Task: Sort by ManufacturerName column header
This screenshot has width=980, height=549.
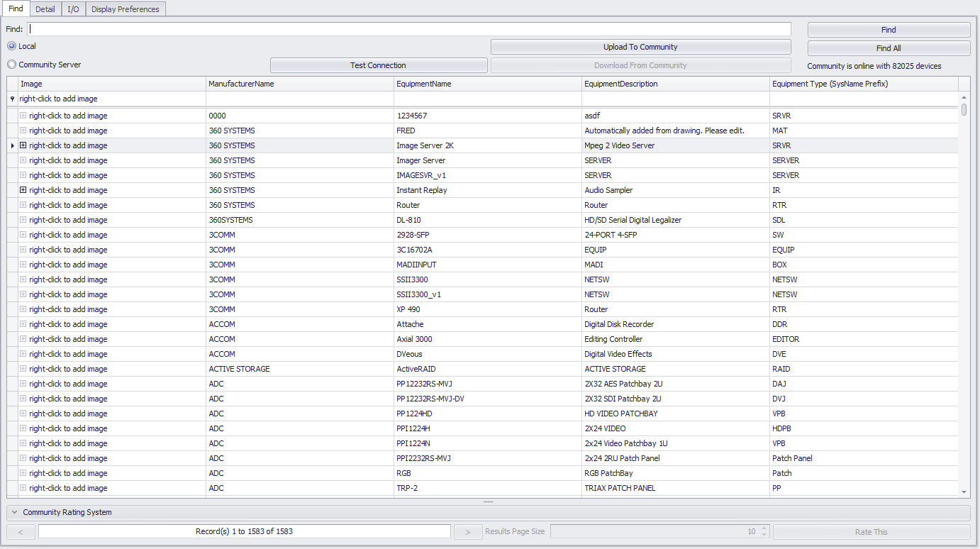Action: pos(300,84)
